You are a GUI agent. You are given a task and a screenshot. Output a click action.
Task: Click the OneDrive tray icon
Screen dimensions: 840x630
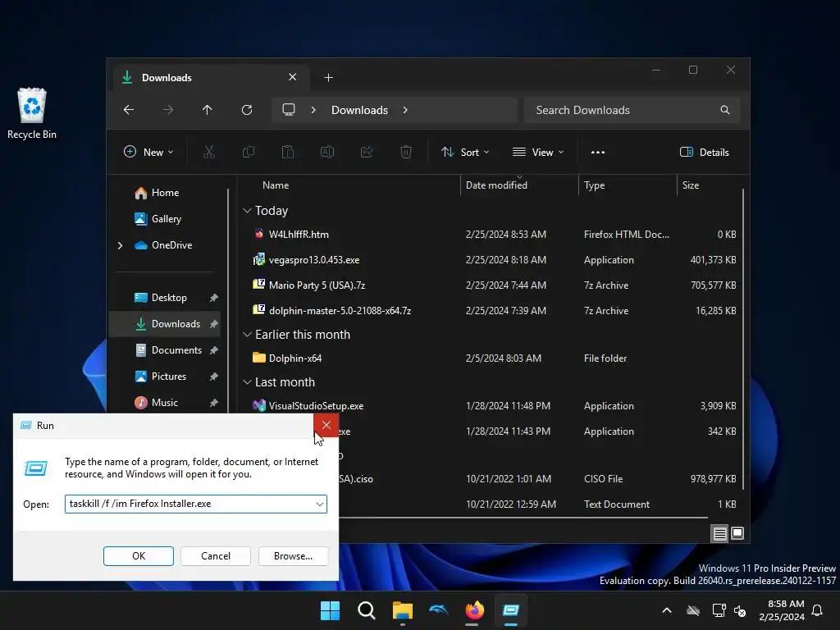click(693, 610)
